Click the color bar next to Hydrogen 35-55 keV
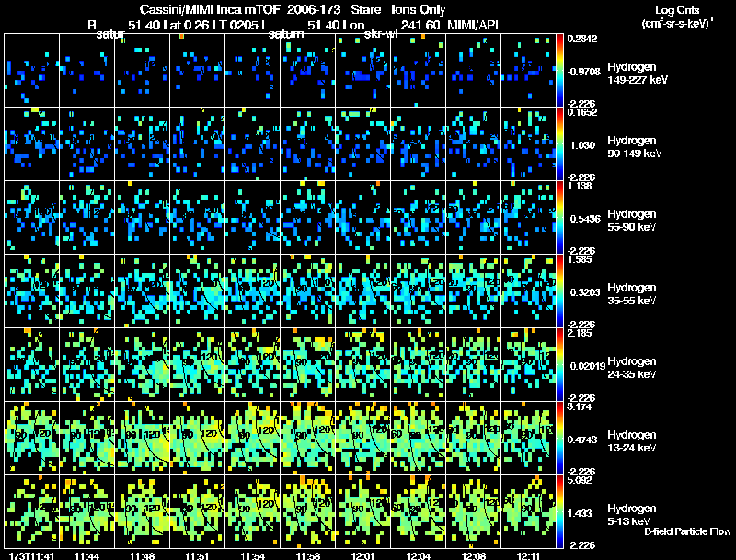This screenshot has width=736, height=560. pyautogui.click(x=559, y=291)
